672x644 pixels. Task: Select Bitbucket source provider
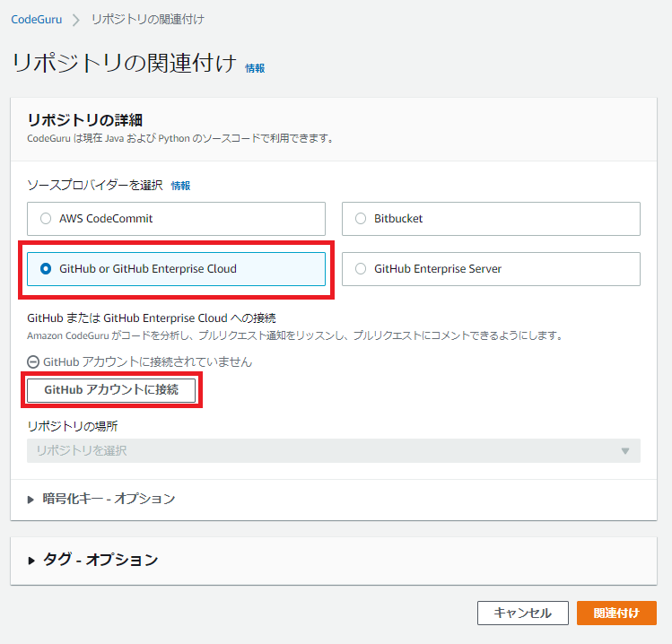(x=491, y=219)
